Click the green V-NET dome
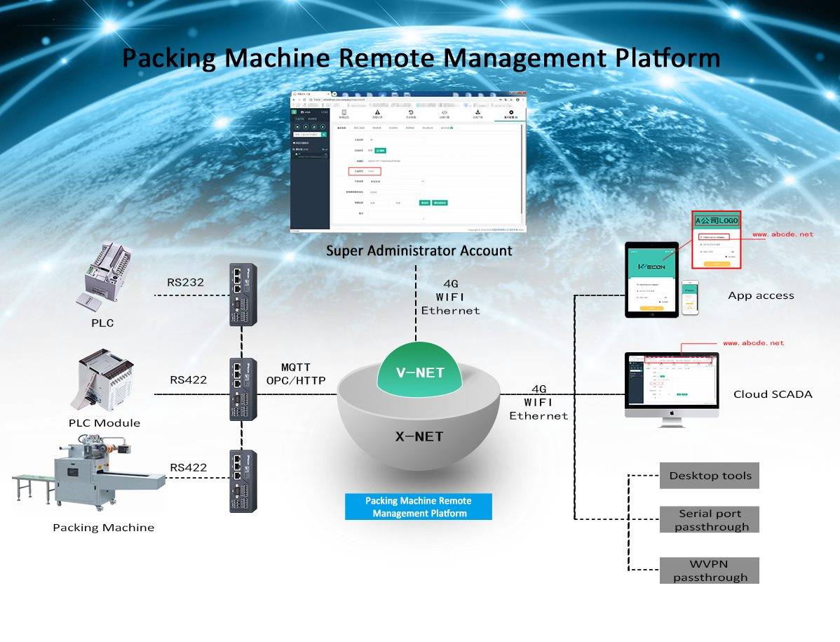840x642 pixels. click(x=420, y=371)
